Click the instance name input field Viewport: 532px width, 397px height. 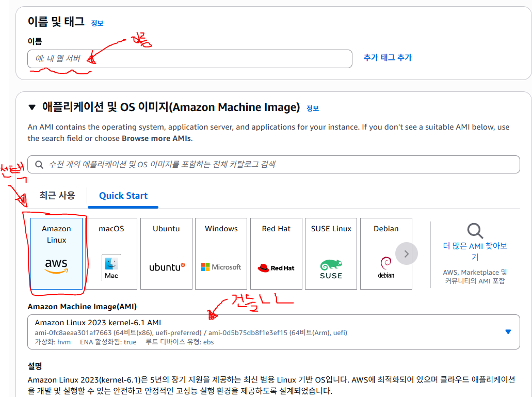190,59
